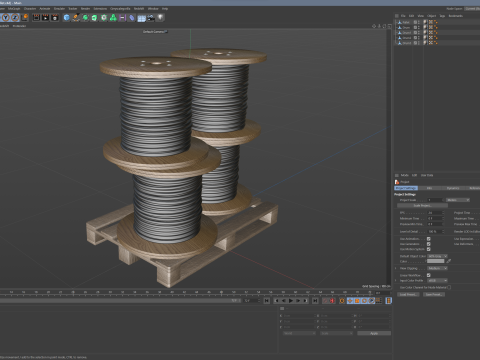Select the Spline Pen tool icon
Screen dimensions: 480x360
(76, 17)
